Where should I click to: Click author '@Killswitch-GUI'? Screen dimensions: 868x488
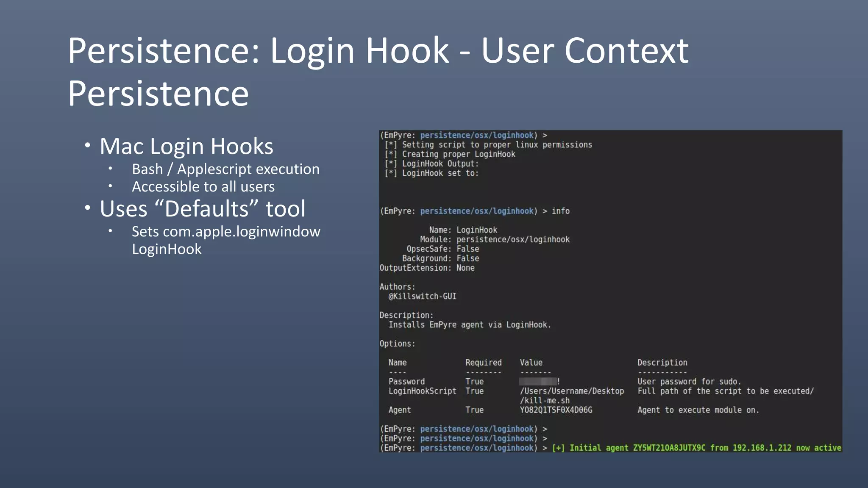click(422, 296)
